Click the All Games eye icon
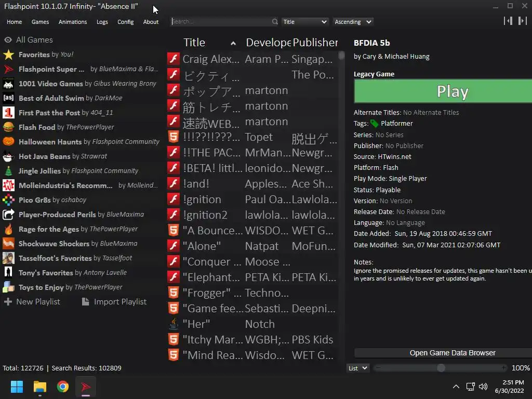This screenshot has height=399, width=532. [x=8, y=40]
